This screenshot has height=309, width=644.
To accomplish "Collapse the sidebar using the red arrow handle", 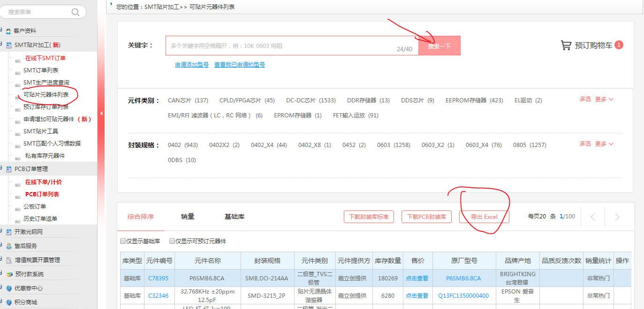I will 101,114.
